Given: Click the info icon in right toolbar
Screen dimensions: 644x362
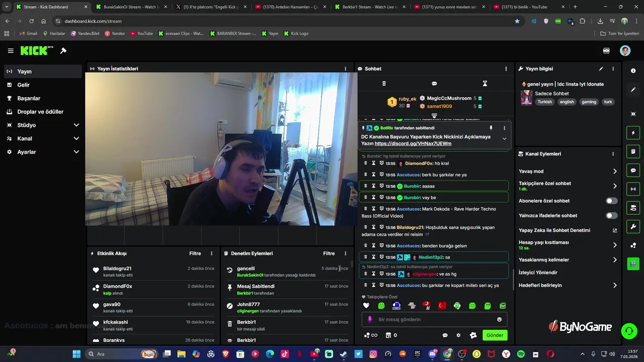Looking at the screenshot, I should pos(633,71).
